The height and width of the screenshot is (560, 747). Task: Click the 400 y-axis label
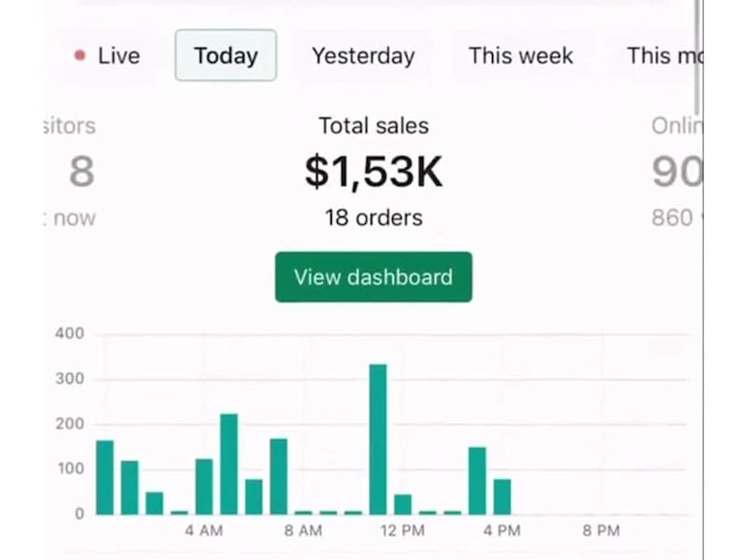[x=70, y=334]
